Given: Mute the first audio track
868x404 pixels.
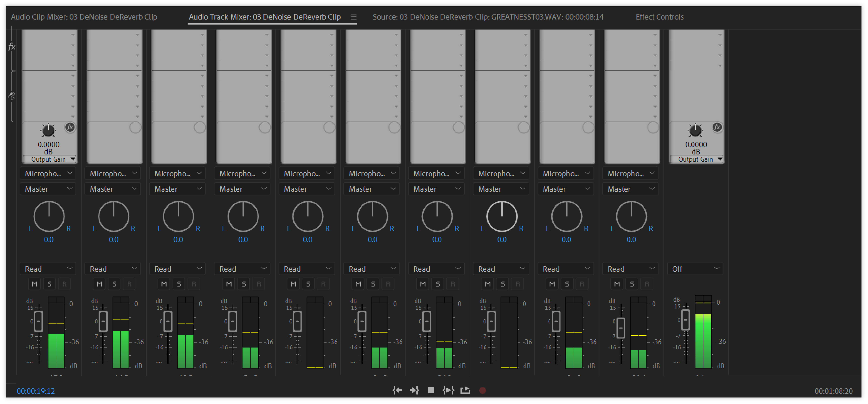Looking at the screenshot, I should [x=34, y=284].
